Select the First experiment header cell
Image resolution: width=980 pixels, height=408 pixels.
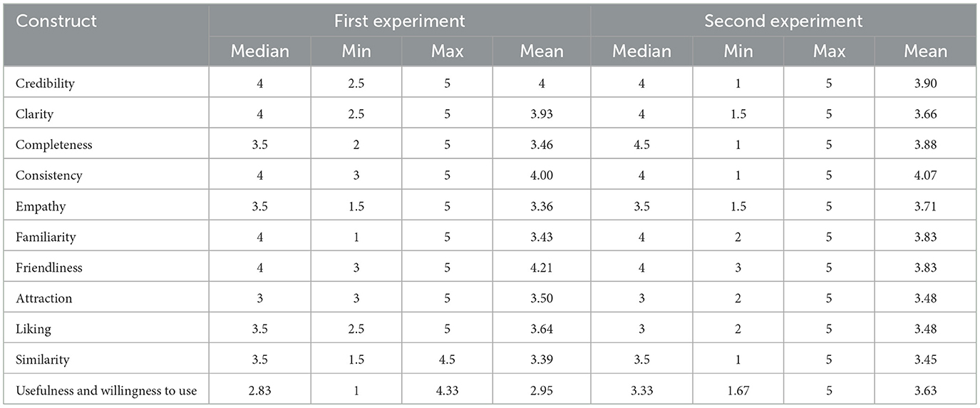coord(399,21)
